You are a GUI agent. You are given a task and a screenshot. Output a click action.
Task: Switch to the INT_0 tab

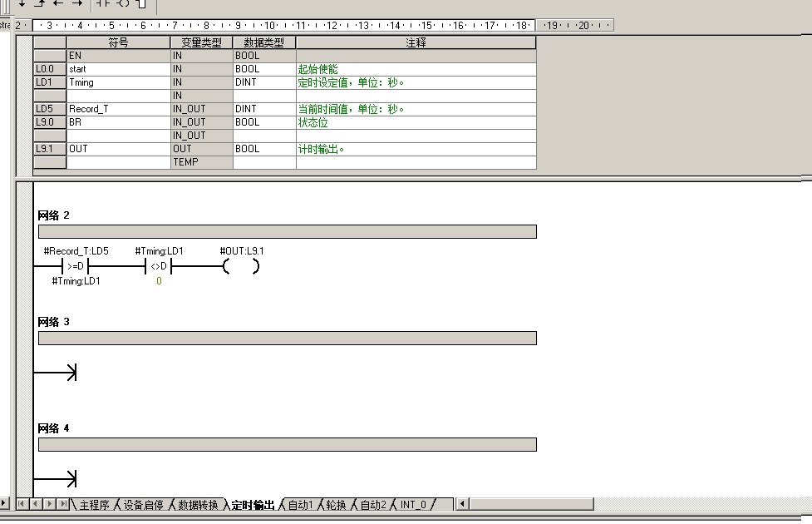pos(413,504)
